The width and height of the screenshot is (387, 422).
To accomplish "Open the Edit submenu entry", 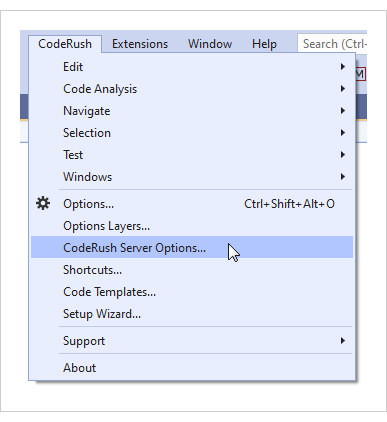I will 192,67.
